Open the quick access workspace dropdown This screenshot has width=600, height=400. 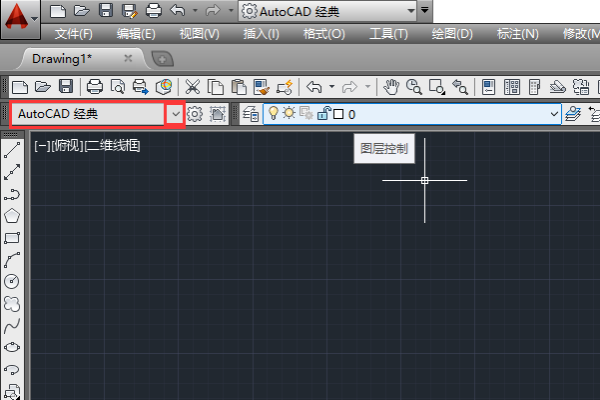[x=409, y=11]
